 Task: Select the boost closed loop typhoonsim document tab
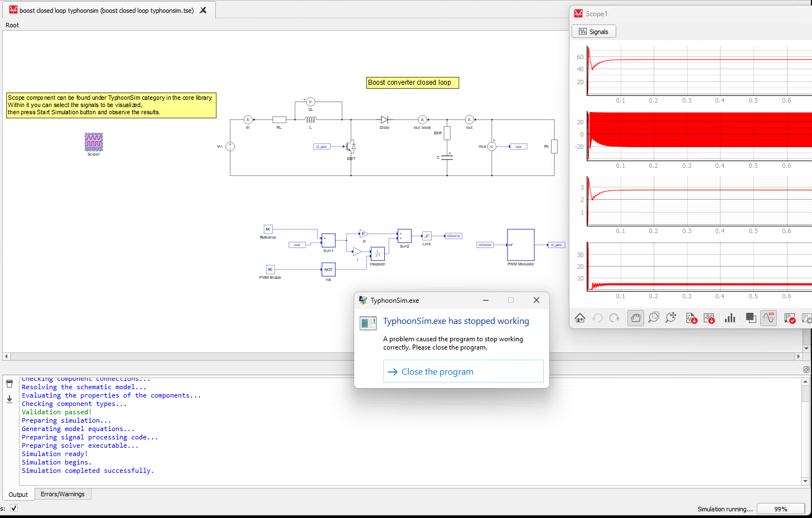coord(107,10)
